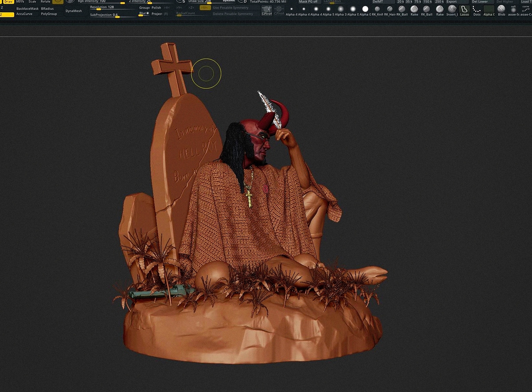
Task: Click the Del Lower button
Action: (x=482, y=2)
